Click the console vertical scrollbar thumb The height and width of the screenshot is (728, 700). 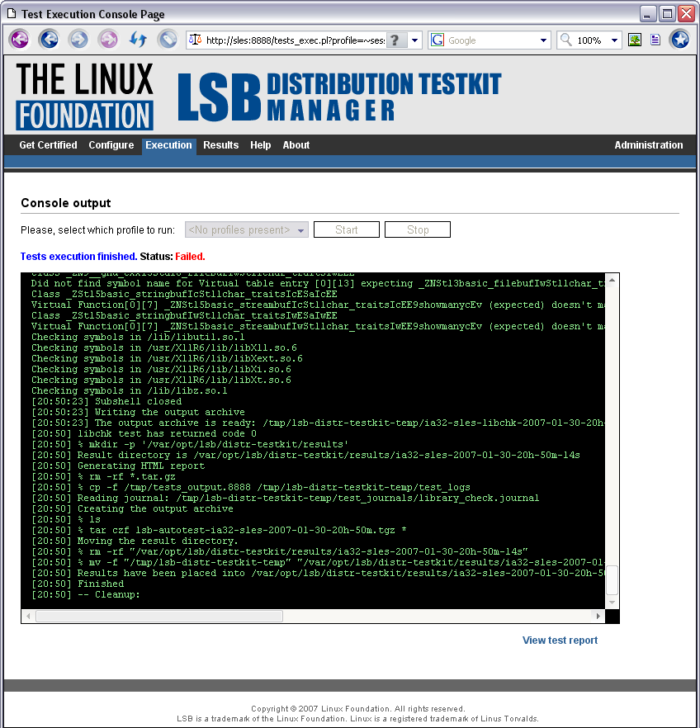coord(612,580)
